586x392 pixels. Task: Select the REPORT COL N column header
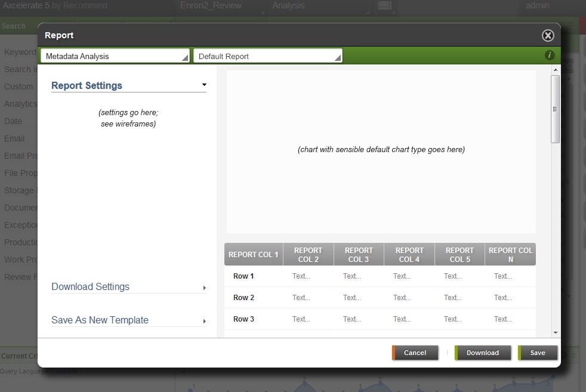click(x=510, y=255)
